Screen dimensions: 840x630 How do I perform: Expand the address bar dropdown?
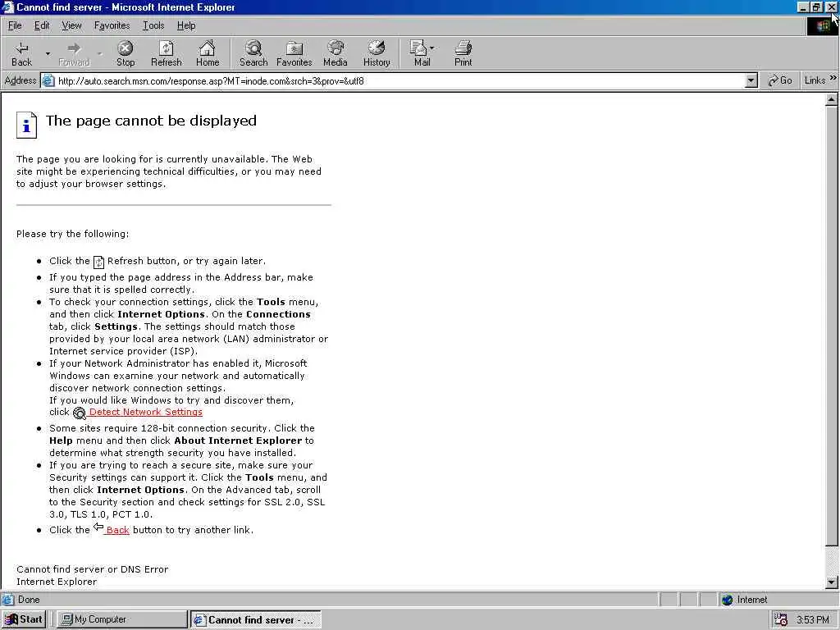pos(751,81)
